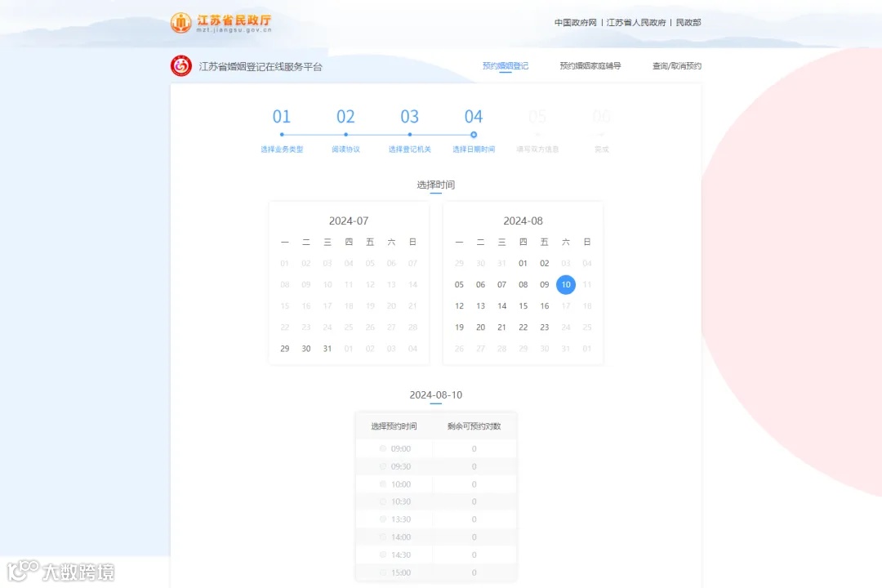Select August 01 in the 2024-08 calendar

tap(523, 263)
